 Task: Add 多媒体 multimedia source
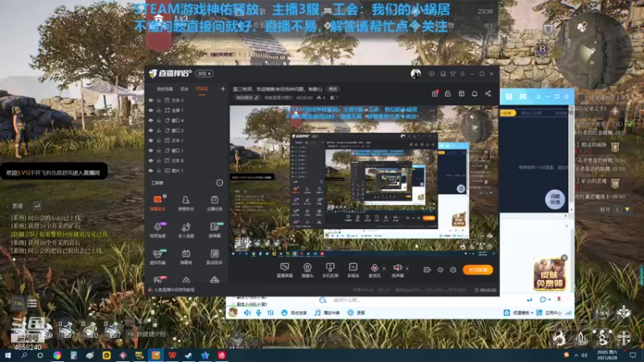(353, 270)
